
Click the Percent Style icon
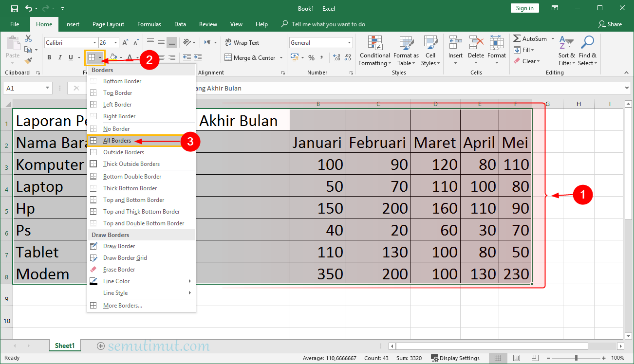pos(311,58)
